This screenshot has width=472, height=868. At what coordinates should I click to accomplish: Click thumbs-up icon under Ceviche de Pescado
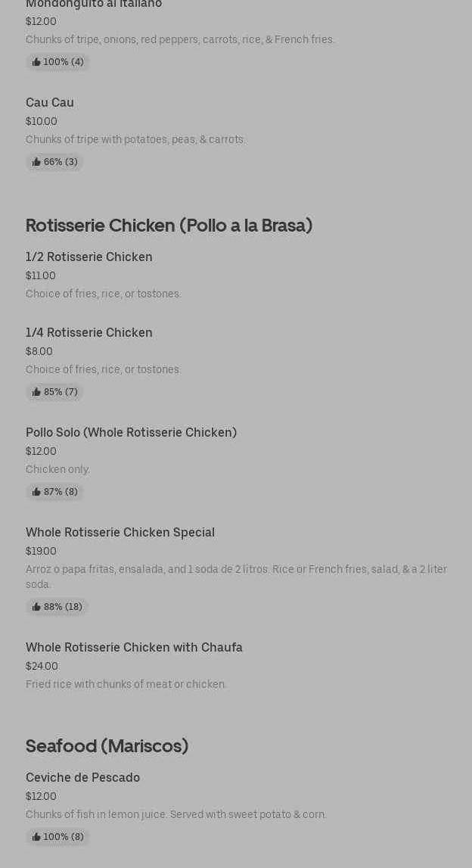click(x=36, y=837)
